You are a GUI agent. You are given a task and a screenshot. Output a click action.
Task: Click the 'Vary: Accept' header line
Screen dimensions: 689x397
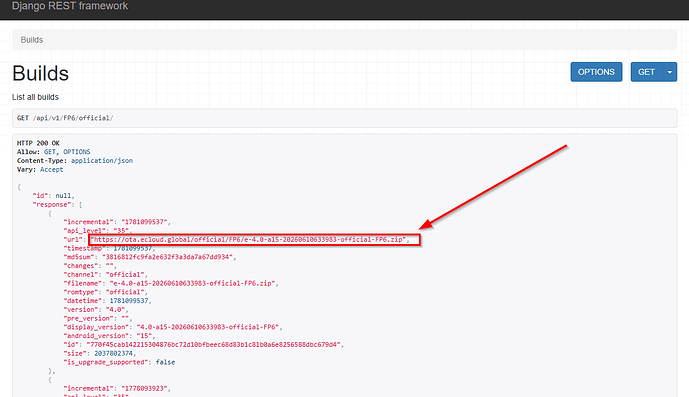40,169
